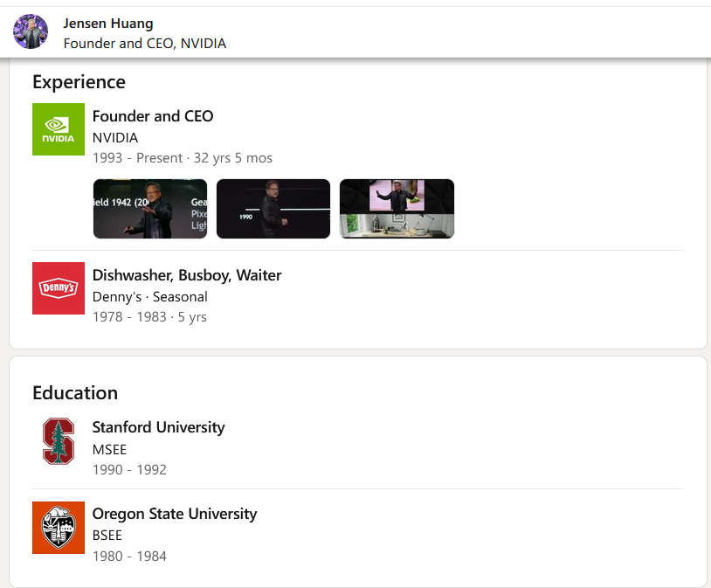Open the first media thumbnail under NVIDIA
Screen dimensions: 711x588
pyautogui.click(x=150, y=209)
